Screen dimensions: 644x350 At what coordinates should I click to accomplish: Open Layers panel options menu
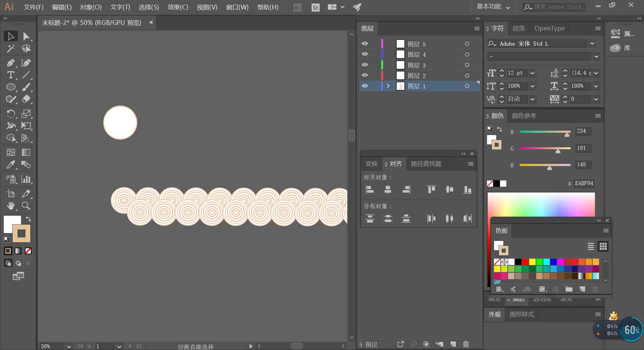click(477, 29)
